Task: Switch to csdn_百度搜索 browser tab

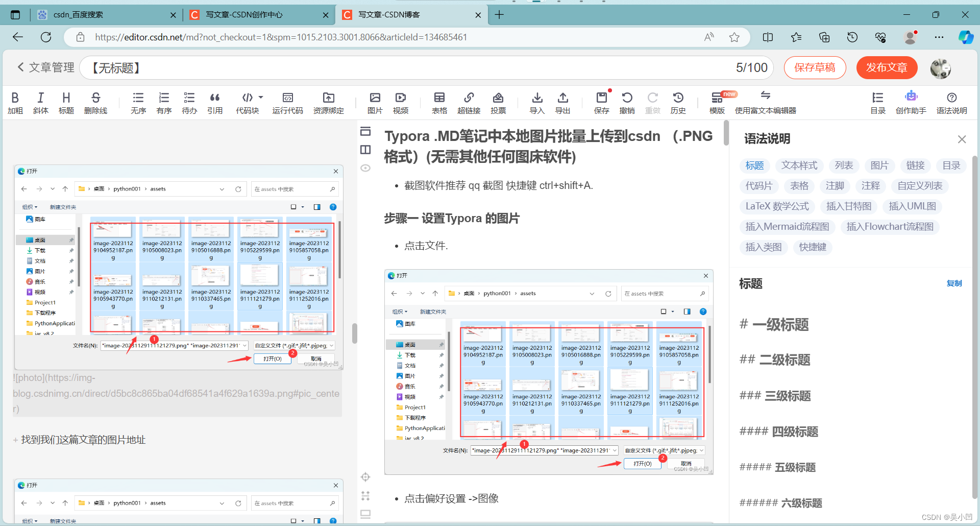Action: (105, 15)
